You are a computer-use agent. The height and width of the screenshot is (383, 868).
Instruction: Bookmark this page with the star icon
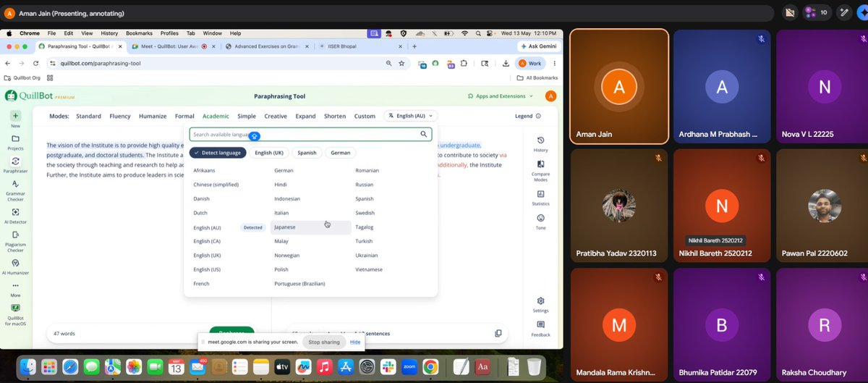coord(401,63)
